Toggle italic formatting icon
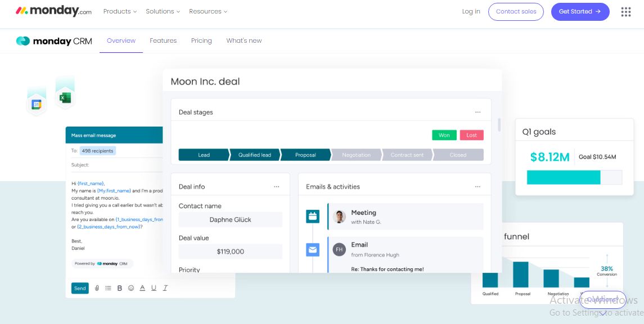Screen dimensions: 644x324 [165, 288]
